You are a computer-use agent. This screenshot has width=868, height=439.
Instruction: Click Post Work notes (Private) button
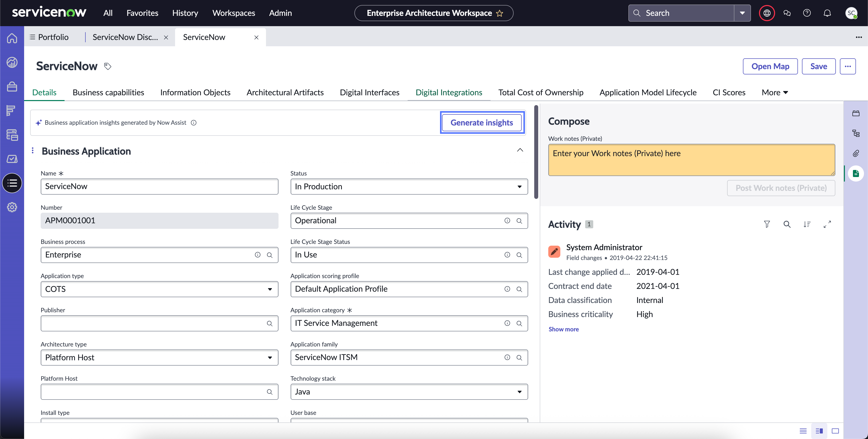(781, 188)
